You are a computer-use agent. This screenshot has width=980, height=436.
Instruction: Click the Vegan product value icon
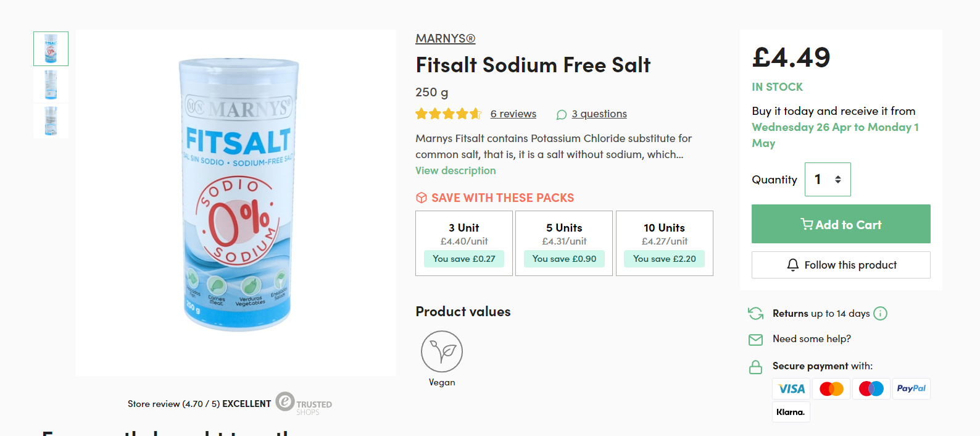pos(442,351)
